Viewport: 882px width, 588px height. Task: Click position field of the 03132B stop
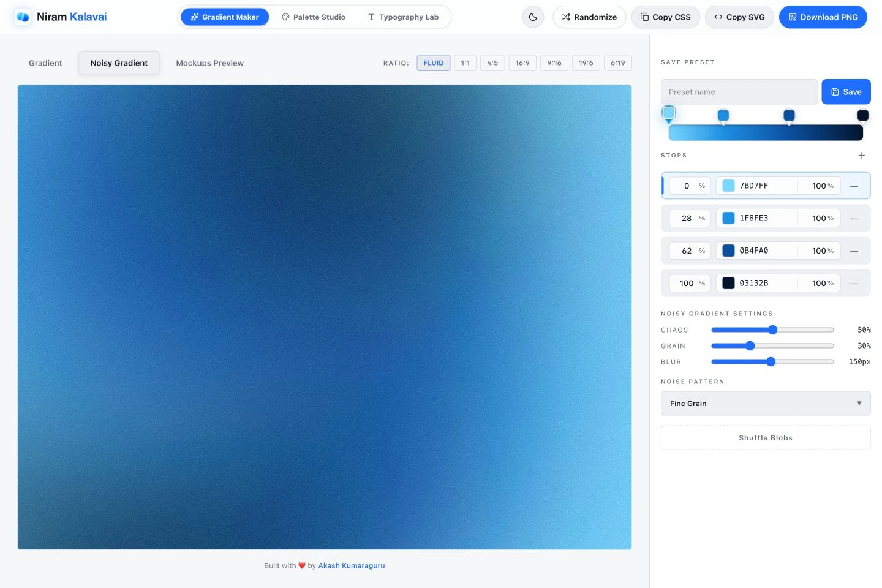point(690,283)
